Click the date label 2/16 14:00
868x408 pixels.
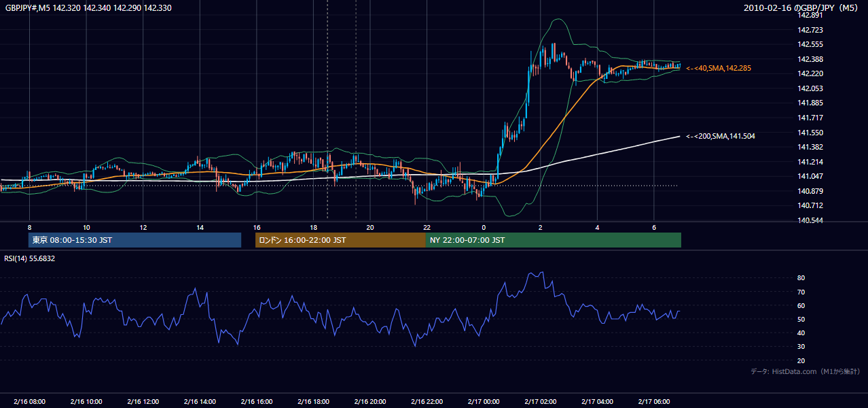coord(200,401)
